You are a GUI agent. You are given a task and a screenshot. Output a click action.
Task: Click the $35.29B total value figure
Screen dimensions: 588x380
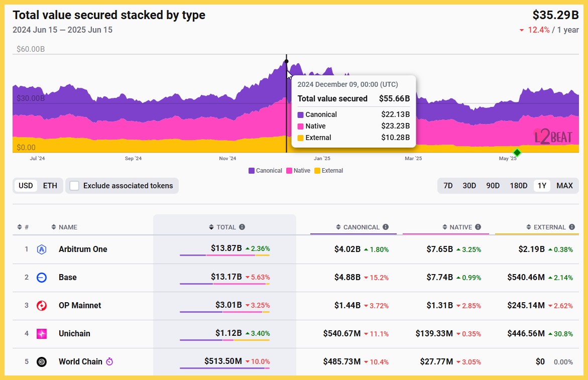556,15
